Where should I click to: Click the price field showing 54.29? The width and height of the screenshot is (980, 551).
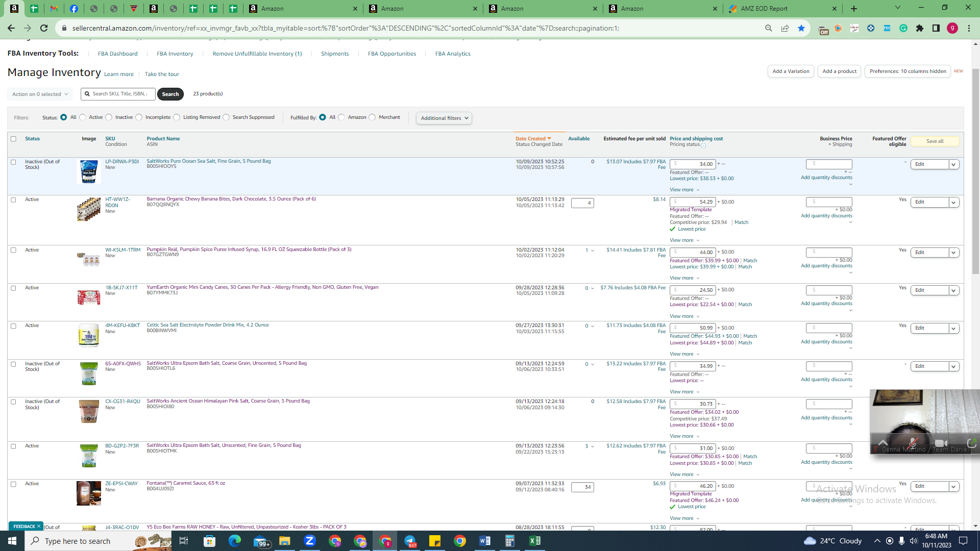pyautogui.click(x=693, y=202)
